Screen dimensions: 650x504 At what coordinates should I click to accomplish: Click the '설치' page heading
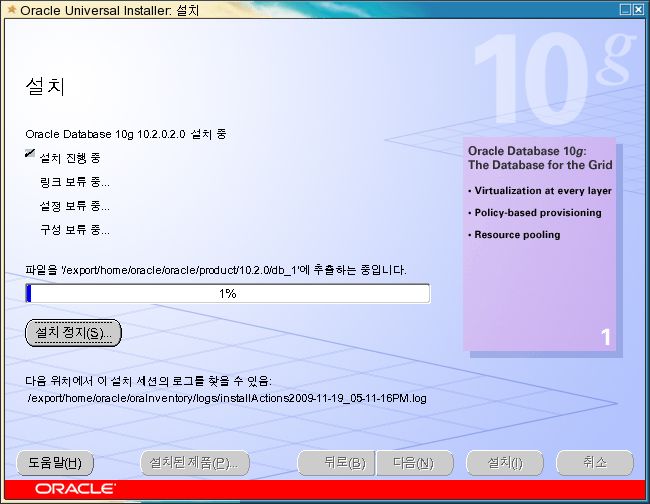pos(45,87)
